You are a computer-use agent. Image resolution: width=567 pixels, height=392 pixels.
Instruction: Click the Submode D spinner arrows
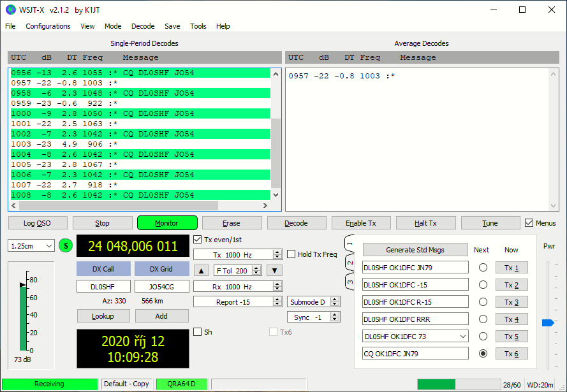[335, 301]
